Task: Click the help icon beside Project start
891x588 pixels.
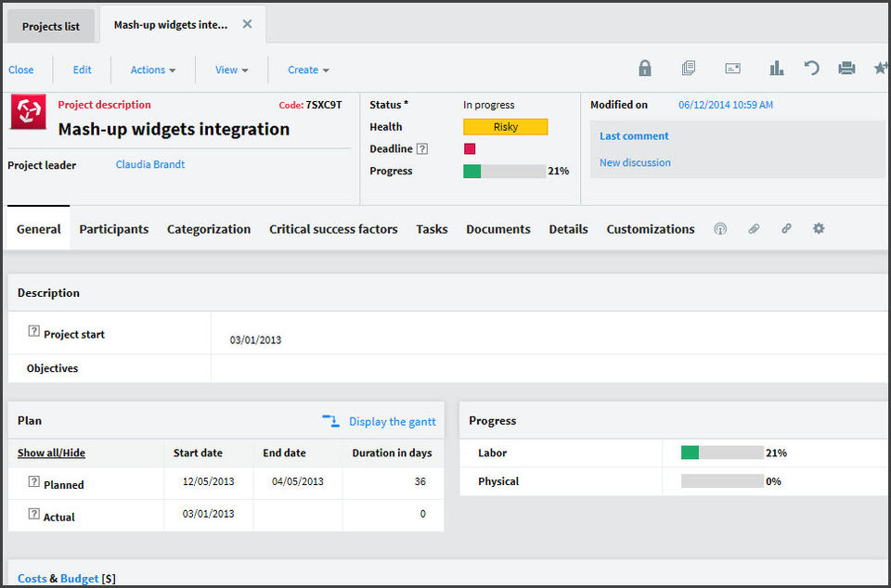Action: [x=34, y=331]
